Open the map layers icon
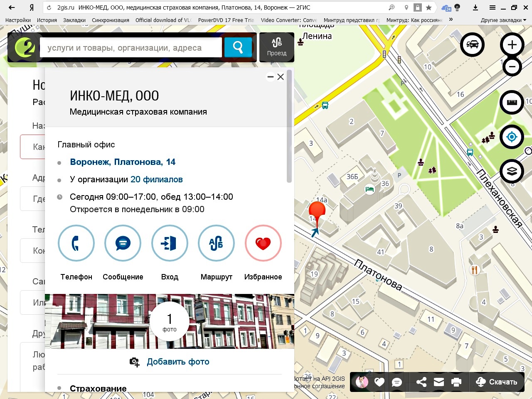The height and width of the screenshot is (399, 532). pos(512,171)
